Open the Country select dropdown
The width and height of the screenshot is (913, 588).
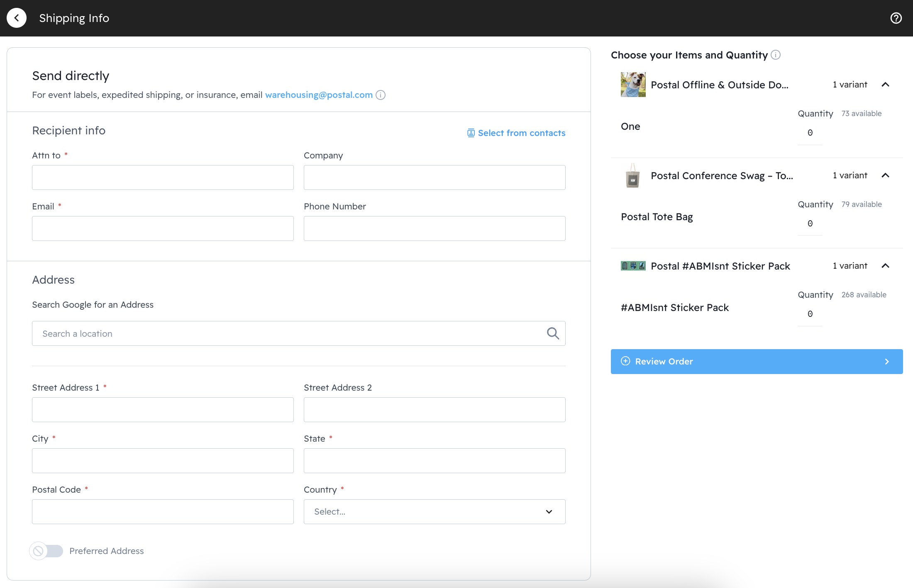click(x=434, y=512)
